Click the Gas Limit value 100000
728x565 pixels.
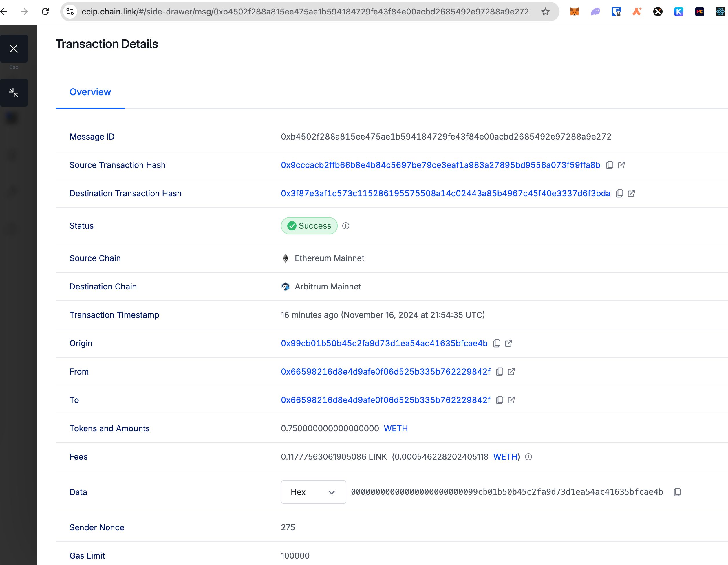pyautogui.click(x=295, y=556)
